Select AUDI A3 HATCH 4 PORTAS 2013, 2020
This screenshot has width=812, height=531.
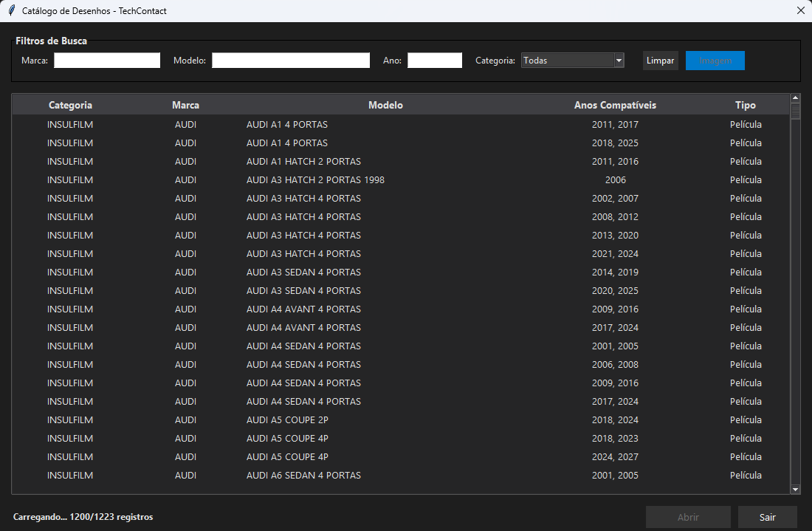click(401, 235)
